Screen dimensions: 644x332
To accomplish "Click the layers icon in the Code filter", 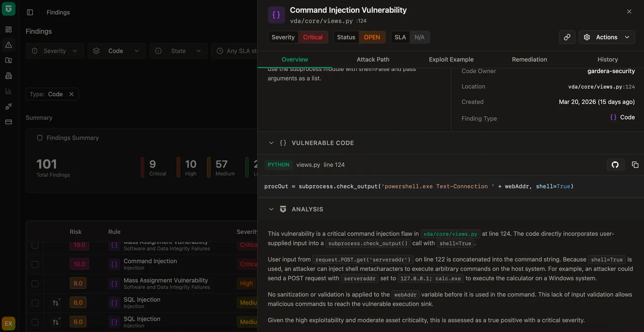I will tap(97, 51).
